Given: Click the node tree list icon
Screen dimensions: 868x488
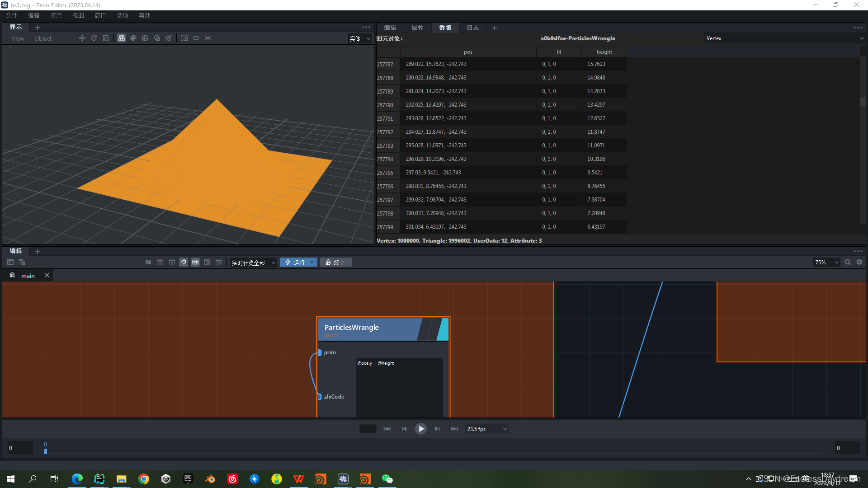Looking at the screenshot, I should coord(22,263).
